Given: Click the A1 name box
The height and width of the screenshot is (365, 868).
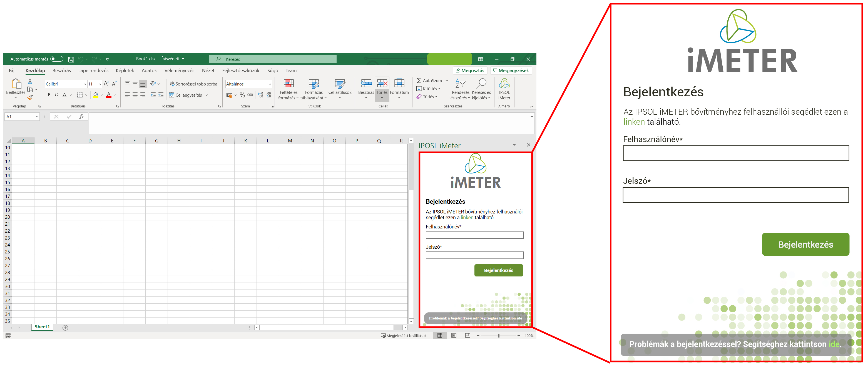Looking at the screenshot, I should [22, 117].
